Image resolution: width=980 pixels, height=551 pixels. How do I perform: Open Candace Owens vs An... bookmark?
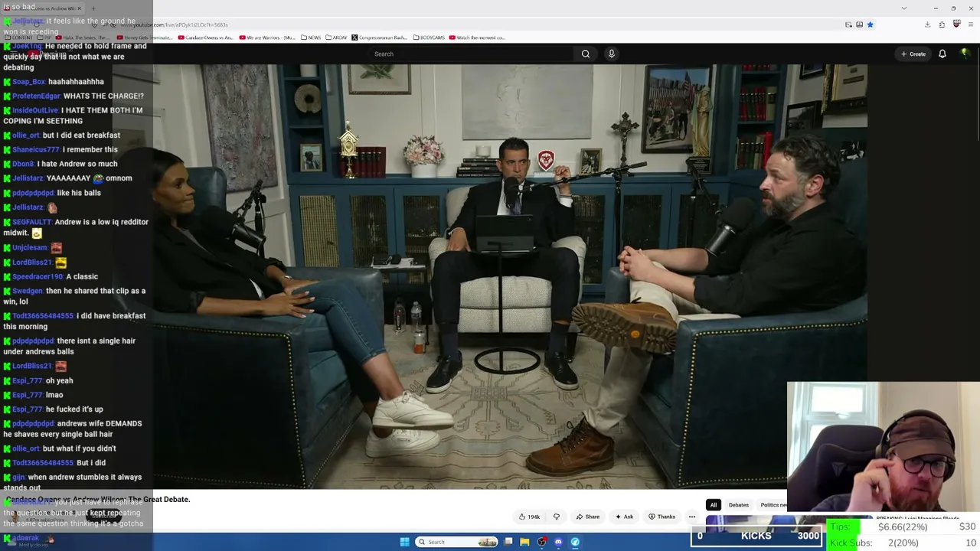tap(206, 37)
